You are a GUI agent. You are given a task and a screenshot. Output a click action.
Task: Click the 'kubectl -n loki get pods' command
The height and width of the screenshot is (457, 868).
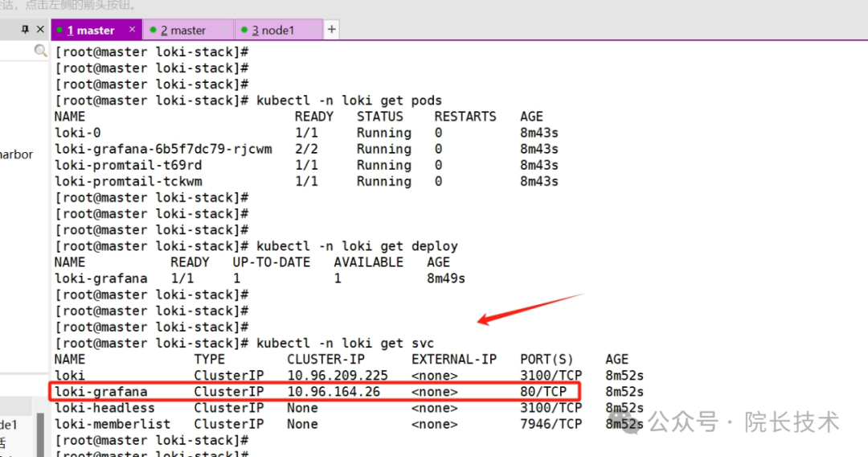(x=350, y=101)
